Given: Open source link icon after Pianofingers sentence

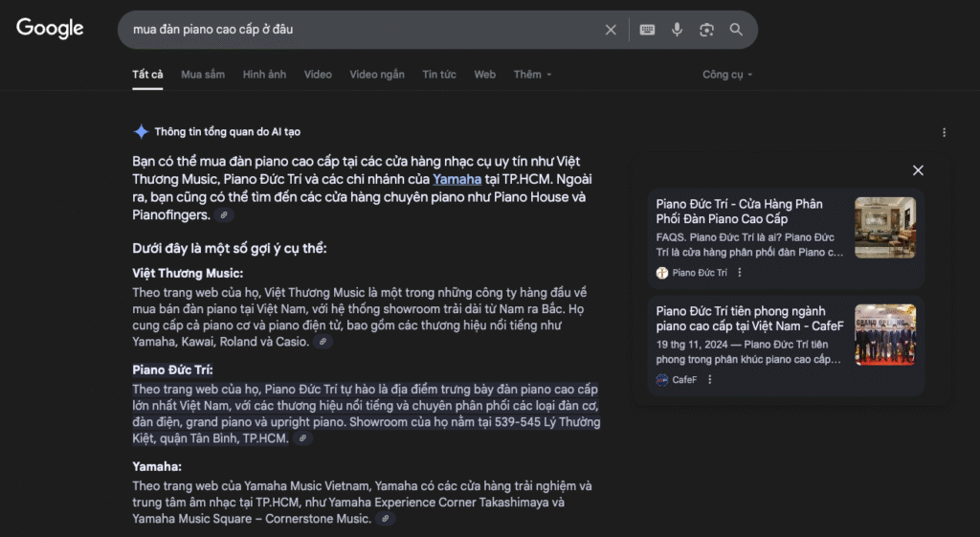Looking at the screenshot, I should tap(224, 215).
